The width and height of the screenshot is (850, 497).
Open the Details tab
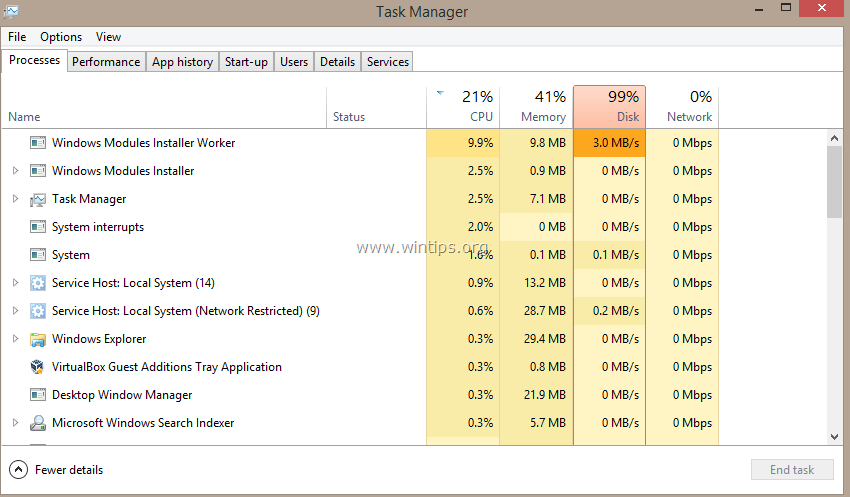337,62
